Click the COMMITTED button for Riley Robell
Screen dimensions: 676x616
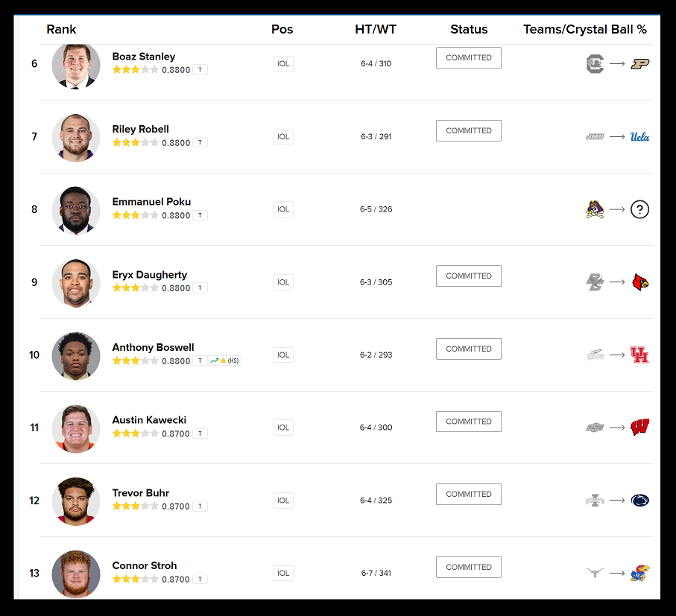coord(468,130)
